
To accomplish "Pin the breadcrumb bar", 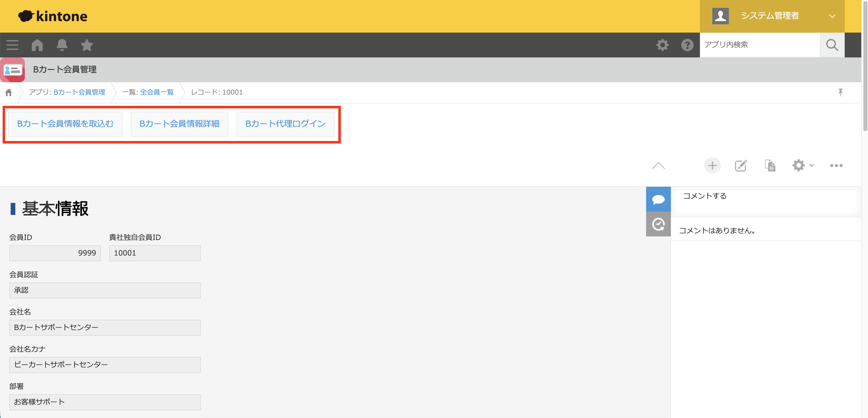I will (840, 92).
